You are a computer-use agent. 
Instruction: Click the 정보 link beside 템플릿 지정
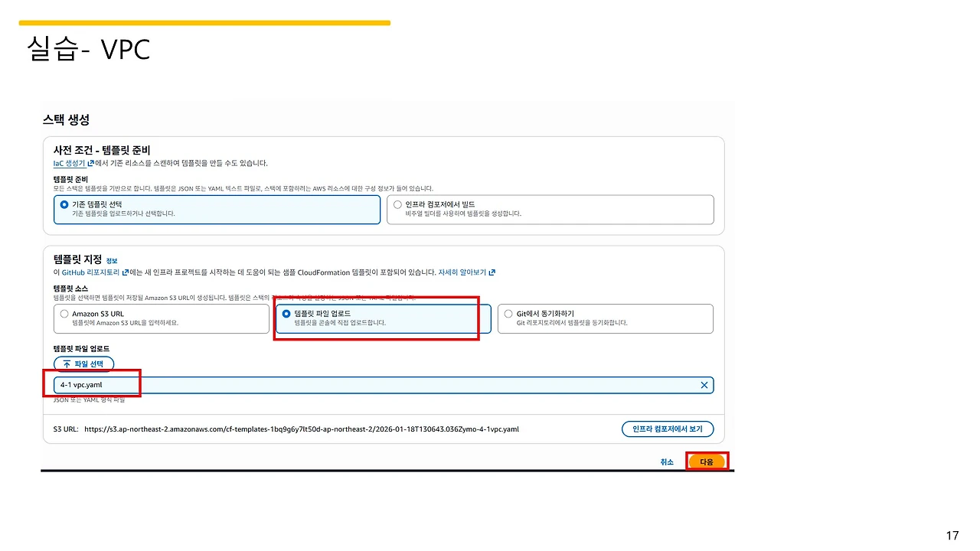coord(112,261)
